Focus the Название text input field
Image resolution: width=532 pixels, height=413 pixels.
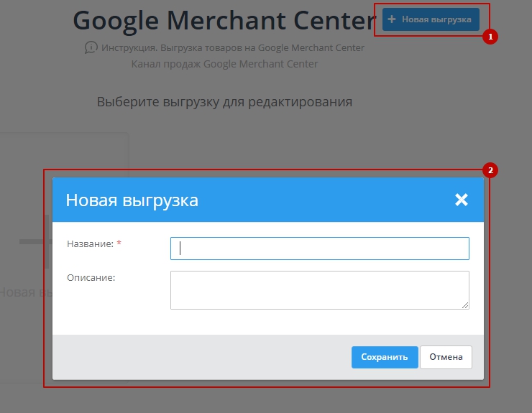click(x=319, y=249)
